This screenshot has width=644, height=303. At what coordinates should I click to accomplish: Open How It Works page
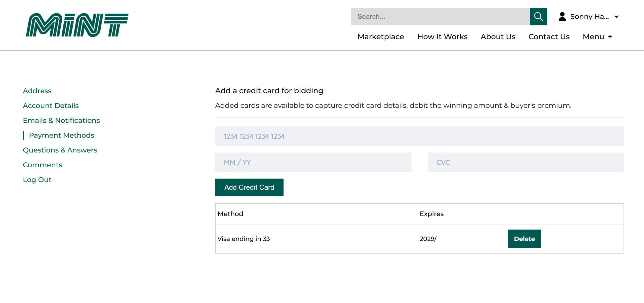(442, 37)
